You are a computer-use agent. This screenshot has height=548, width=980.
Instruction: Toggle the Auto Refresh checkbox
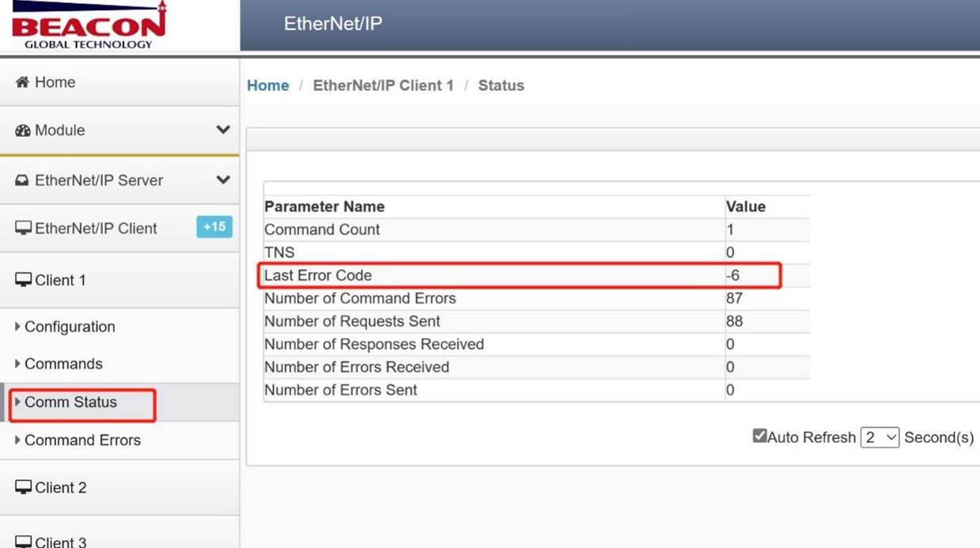click(759, 436)
